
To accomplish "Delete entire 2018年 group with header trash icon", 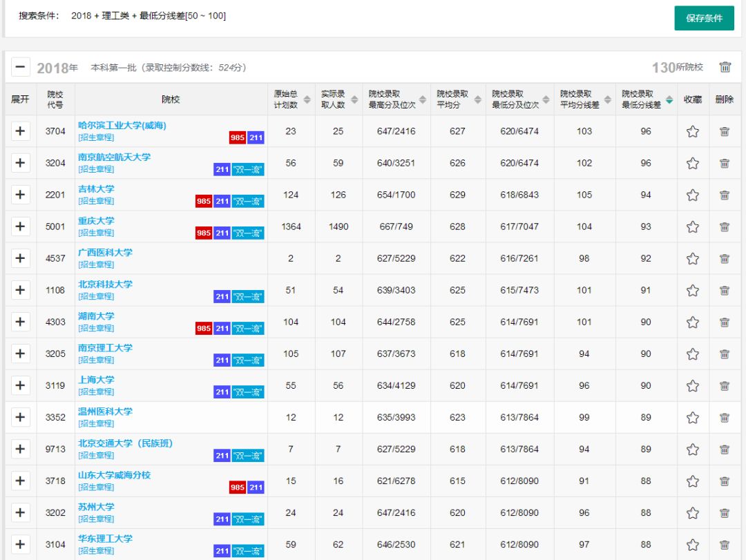I will coord(725,67).
